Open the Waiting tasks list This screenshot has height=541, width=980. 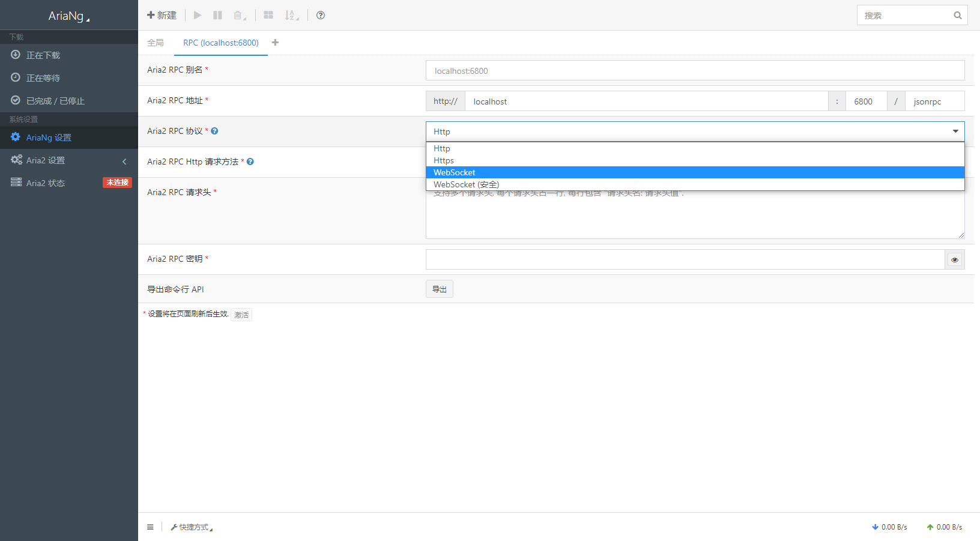(x=69, y=78)
